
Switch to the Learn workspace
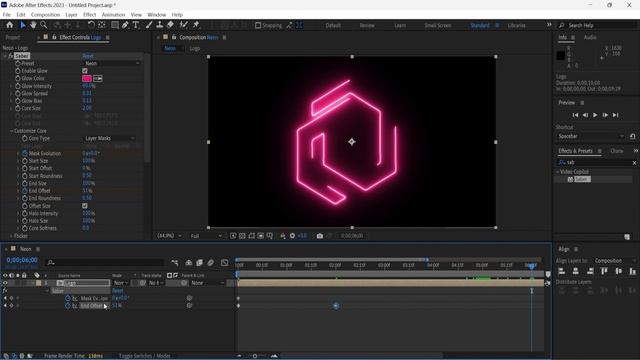(x=400, y=25)
